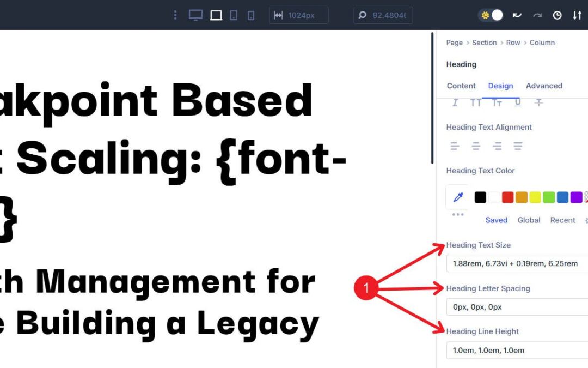The image size is (588, 368).
Task: Open the Advanced tab
Action: coord(544,86)
